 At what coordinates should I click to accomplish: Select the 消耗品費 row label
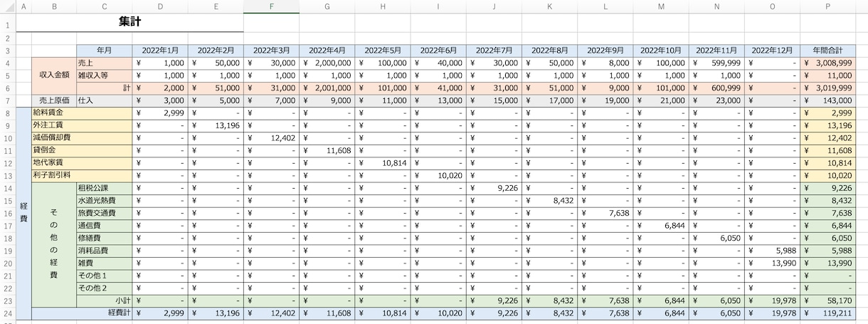(105, 251)
